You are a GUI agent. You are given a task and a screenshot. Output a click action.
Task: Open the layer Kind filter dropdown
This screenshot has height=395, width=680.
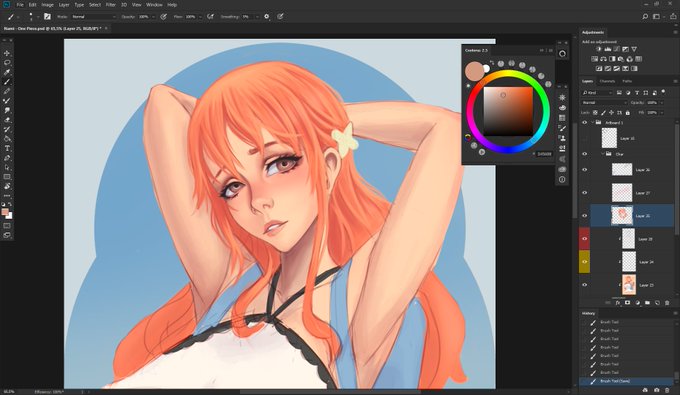coord(597,93)
